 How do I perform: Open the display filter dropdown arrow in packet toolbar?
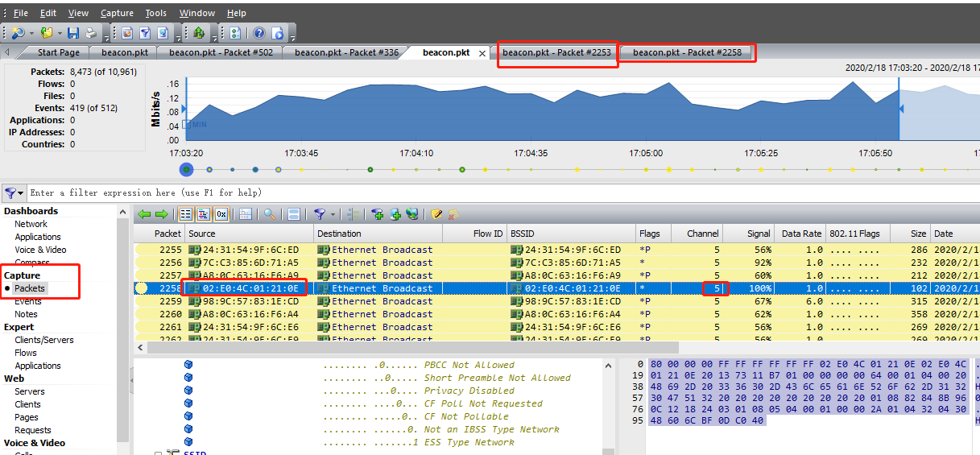coord(333,215)
